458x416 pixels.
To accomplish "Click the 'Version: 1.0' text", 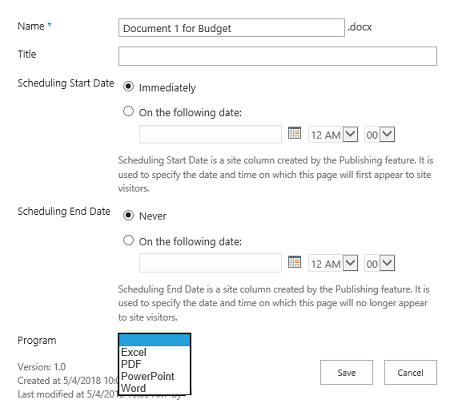I will pos(42,367).
